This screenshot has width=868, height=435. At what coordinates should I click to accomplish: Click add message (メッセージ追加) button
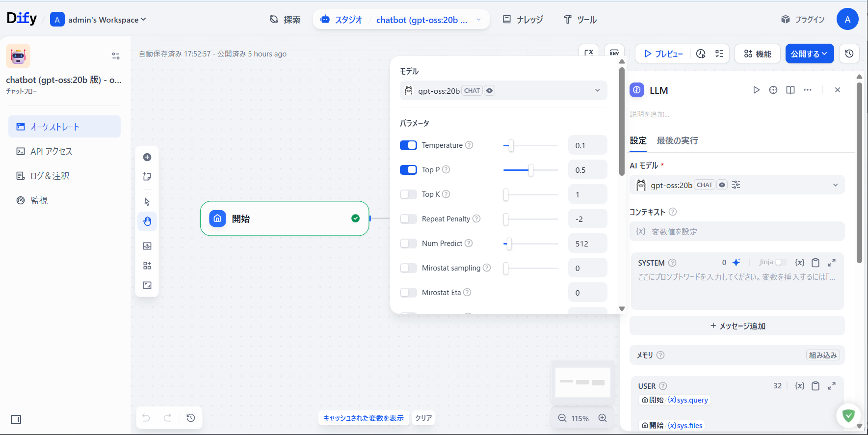737,326
